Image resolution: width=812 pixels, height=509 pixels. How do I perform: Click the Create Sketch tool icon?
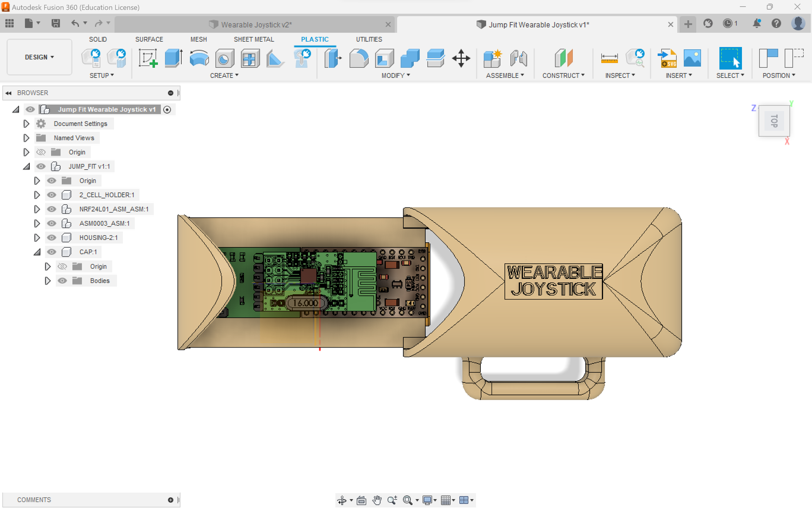pos(148,58)
